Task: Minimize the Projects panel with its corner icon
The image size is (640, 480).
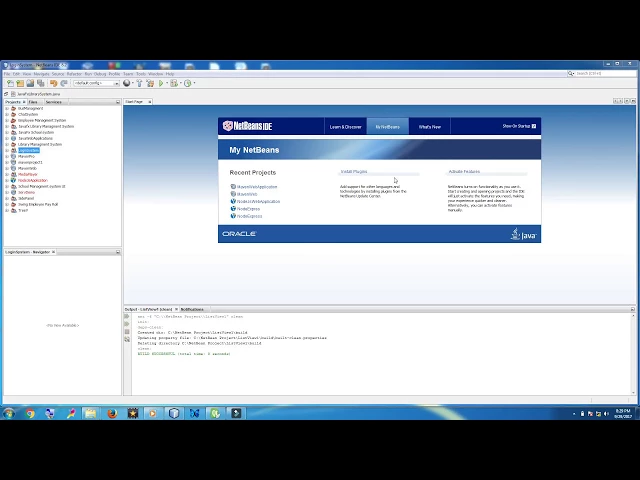Action: 118,102
